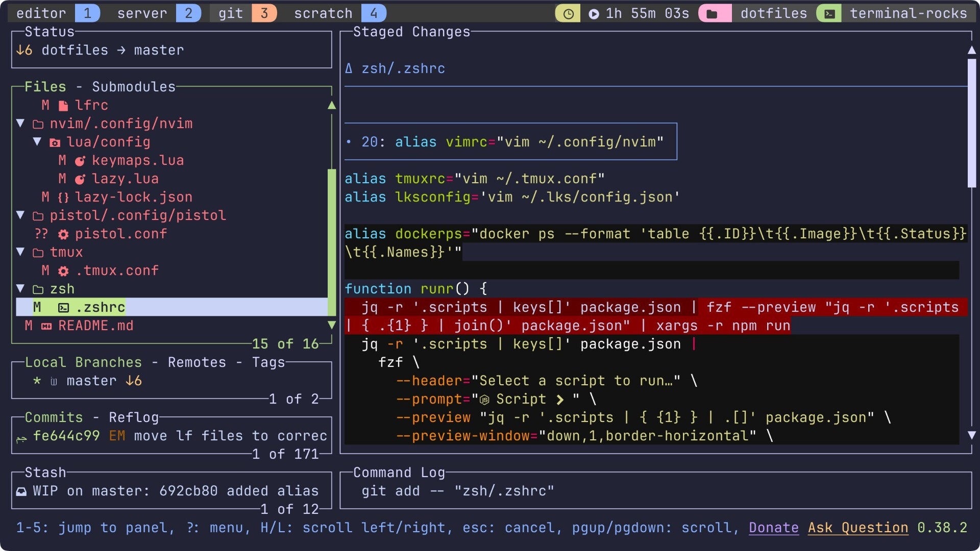Click the green terminal icon near terminal-rocks

click(829, 14)
